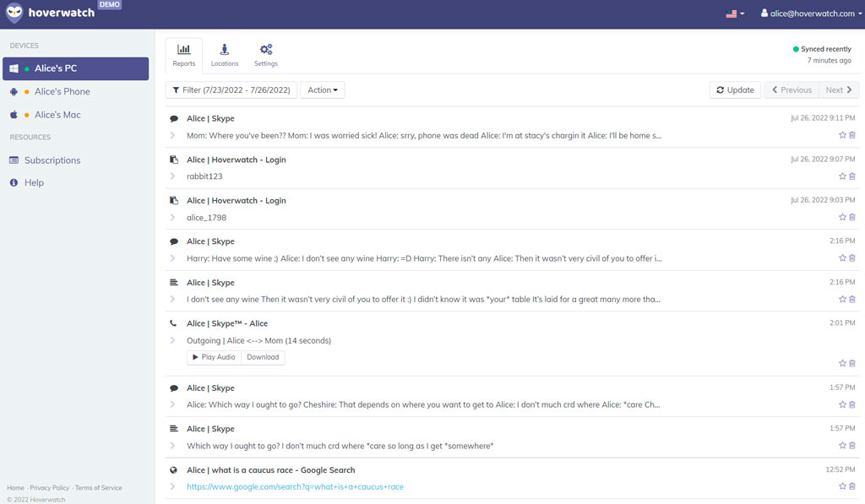Click the 'Alice | Hoverwatch - Login' title above alice_1798
865x504 pixels.
(237, 201)
